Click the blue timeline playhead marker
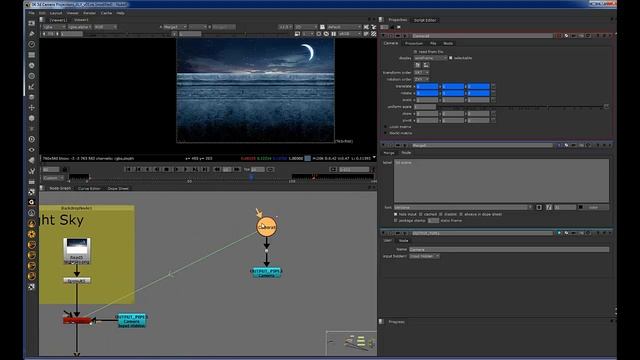 [251, 177]
